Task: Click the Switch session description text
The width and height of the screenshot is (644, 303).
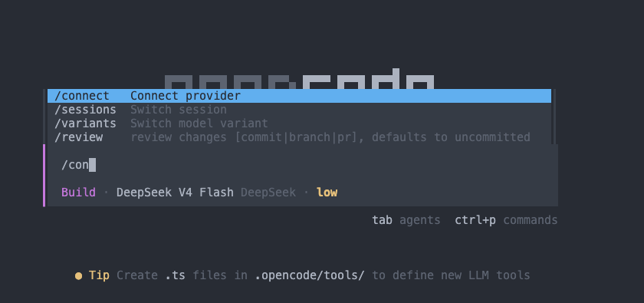Action: (178, 110)
